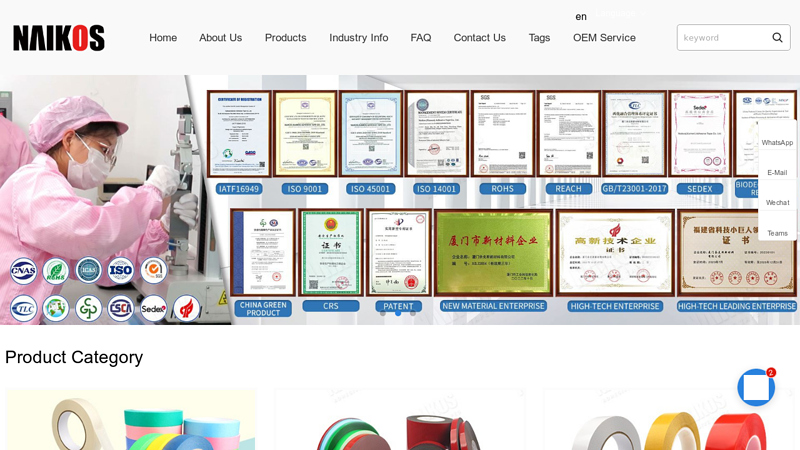Open the Contact Us page
Viewport: 800px width, 450px height.
pyautogui.click(x=479, y=38)
